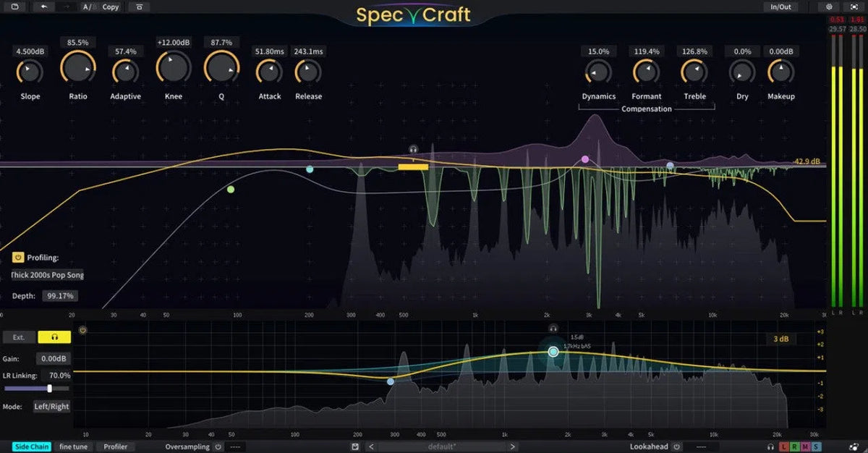Screen dimensions: 868x453
Task: Click the In/Out button
Action: pyautogui.click(x=780, y=7)
